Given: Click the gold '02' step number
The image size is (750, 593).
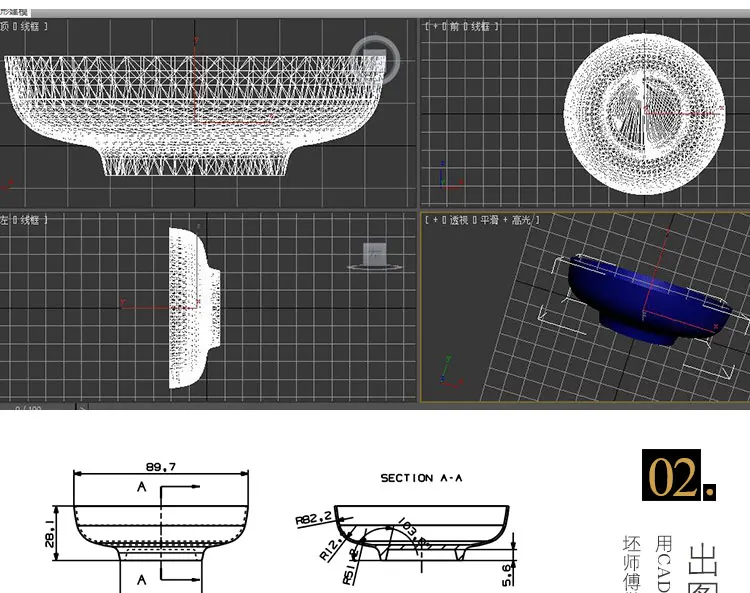Looking at the screenshot, I should click(672, 475).
